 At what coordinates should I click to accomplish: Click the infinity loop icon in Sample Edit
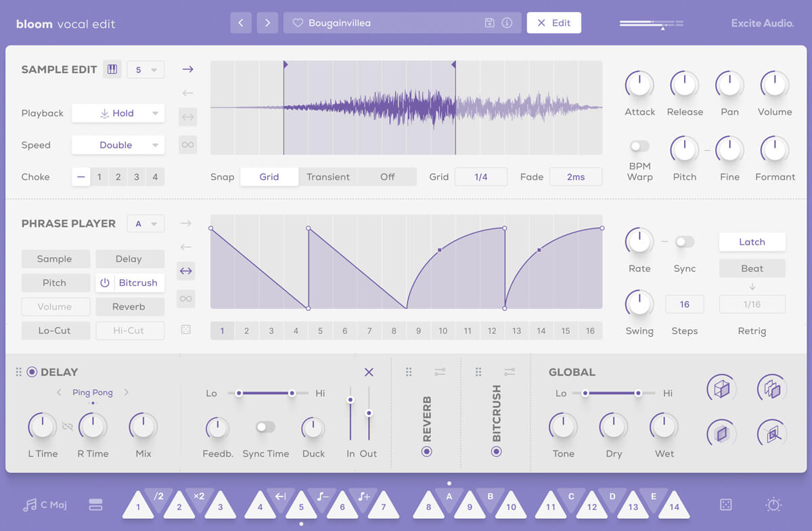coord(187,144)
